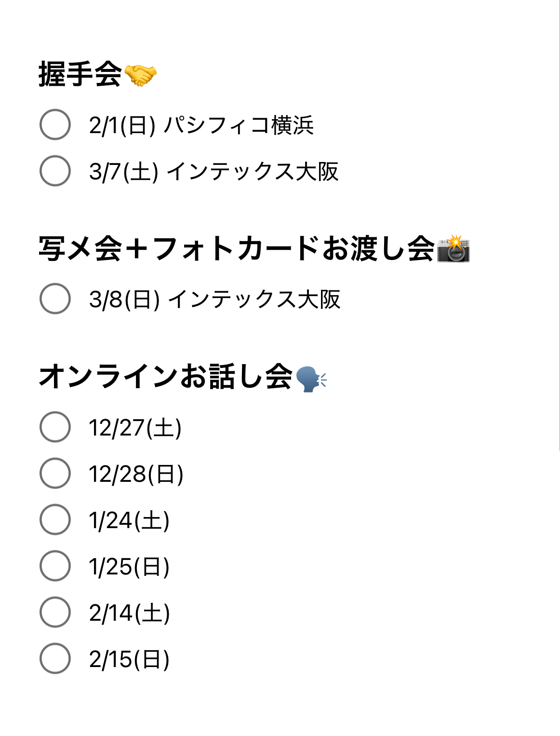The width and height of the screenshot is (560, 736).
Task: Click the 12/27(土) label text
Action: click(135, 428)
